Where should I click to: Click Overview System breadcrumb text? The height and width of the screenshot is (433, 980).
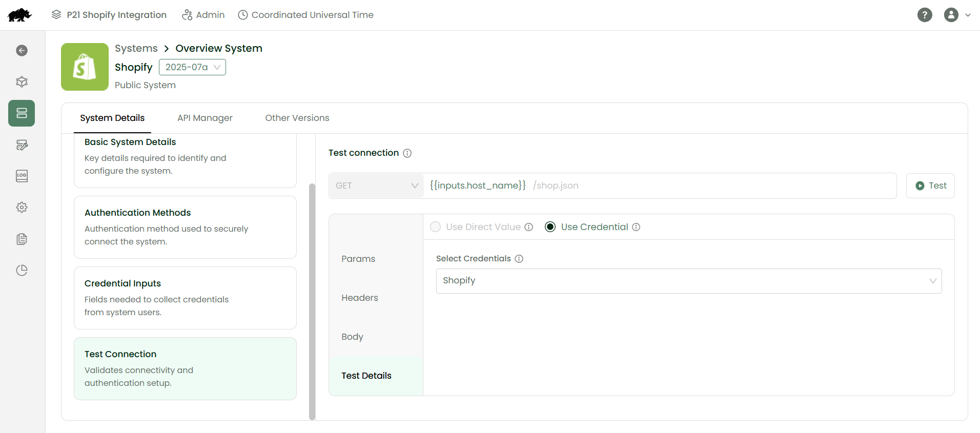219,48
